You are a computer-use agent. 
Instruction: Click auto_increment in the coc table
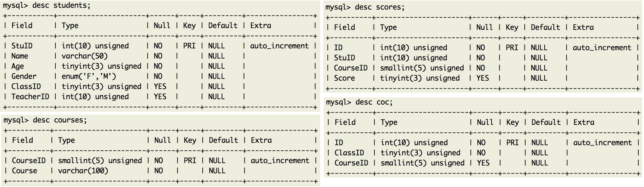pyautogui.click(x=602, y=143)
